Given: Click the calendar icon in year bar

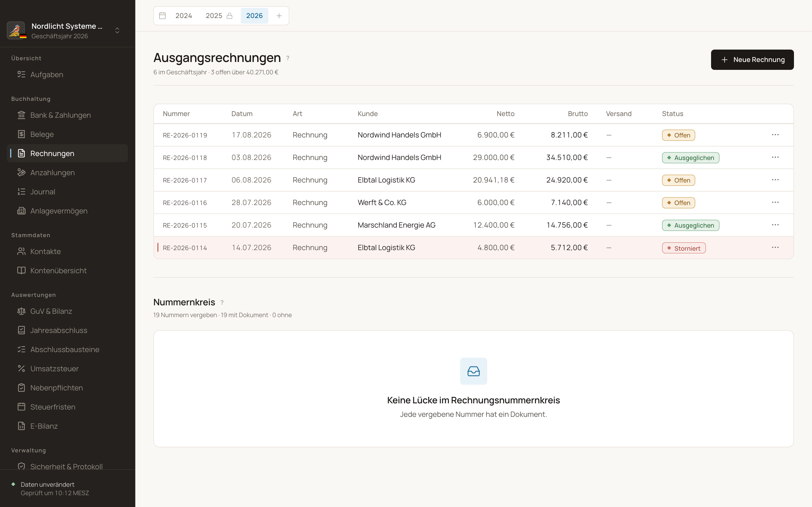Looking at the screenshot, I should [x=162, y=16].
